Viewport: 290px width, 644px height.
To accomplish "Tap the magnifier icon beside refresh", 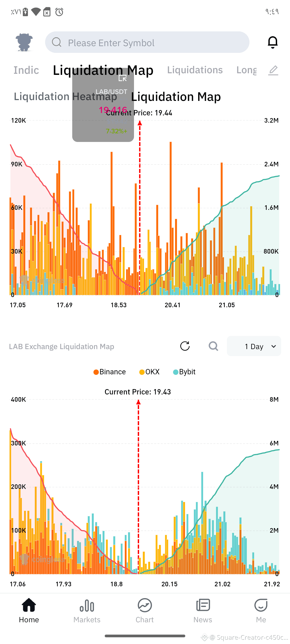I will (x=213, y=346).
